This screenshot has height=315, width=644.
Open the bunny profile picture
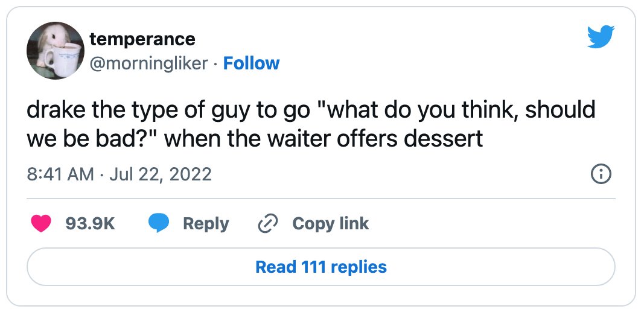[x=56, y=51]
